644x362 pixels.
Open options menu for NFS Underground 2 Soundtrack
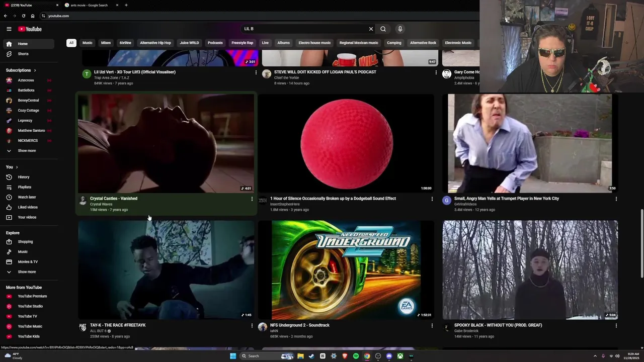[432, 326]
